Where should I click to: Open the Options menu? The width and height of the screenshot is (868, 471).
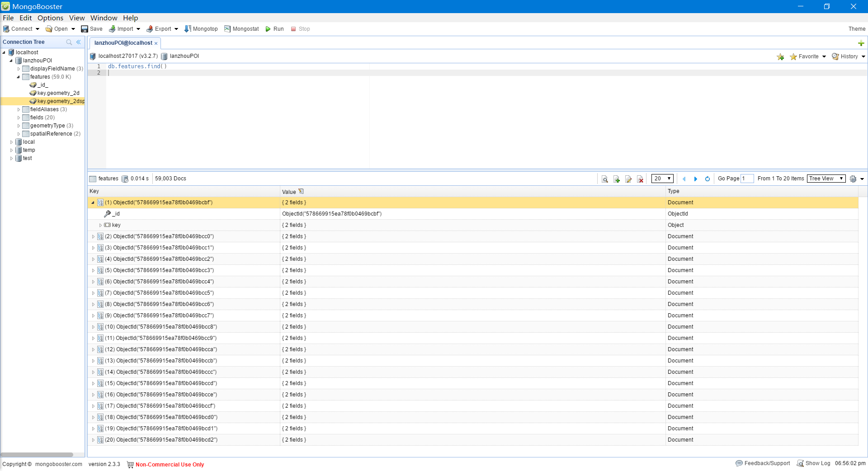50,18
